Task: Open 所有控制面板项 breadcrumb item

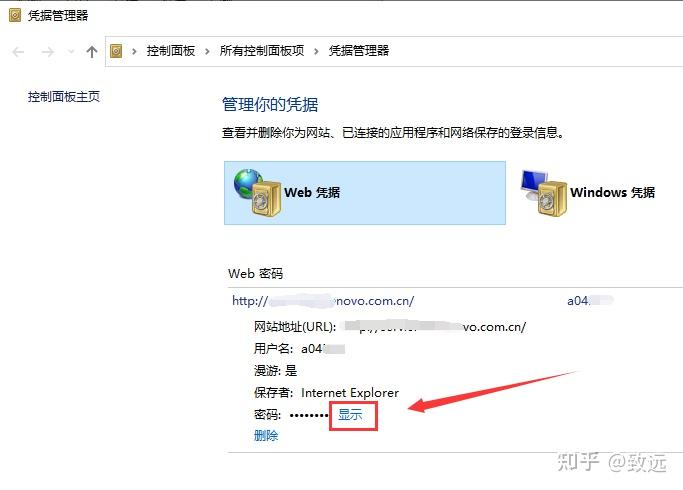Action: pyautogui.click(x=262, y=51)
